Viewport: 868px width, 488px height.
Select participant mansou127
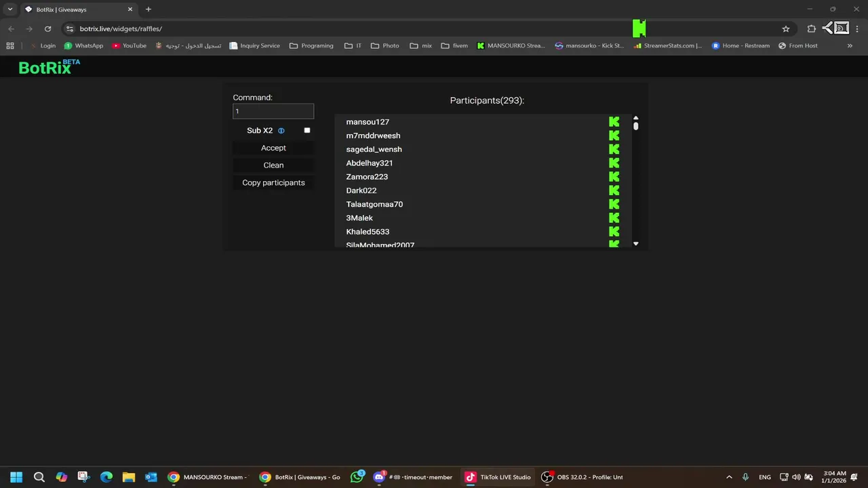368,122
